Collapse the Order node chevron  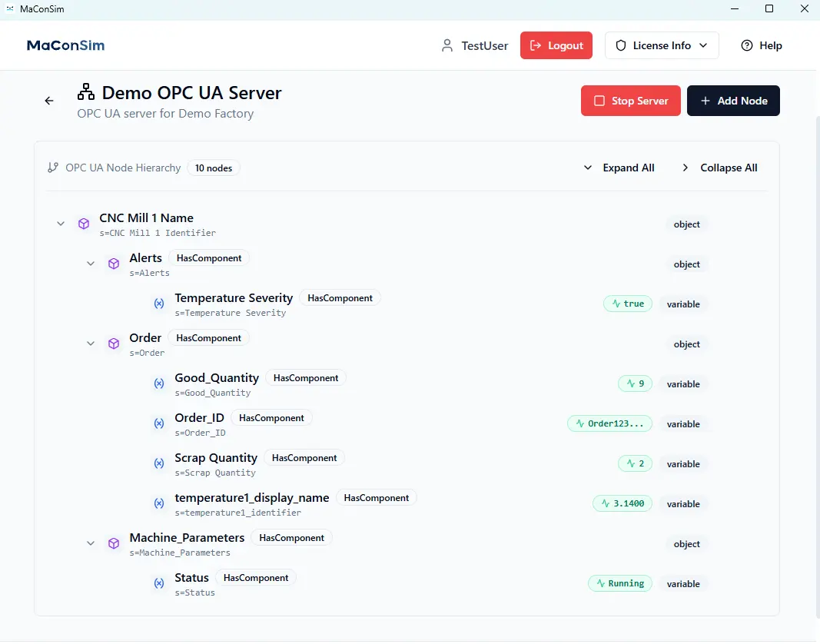tap(91, 344)
